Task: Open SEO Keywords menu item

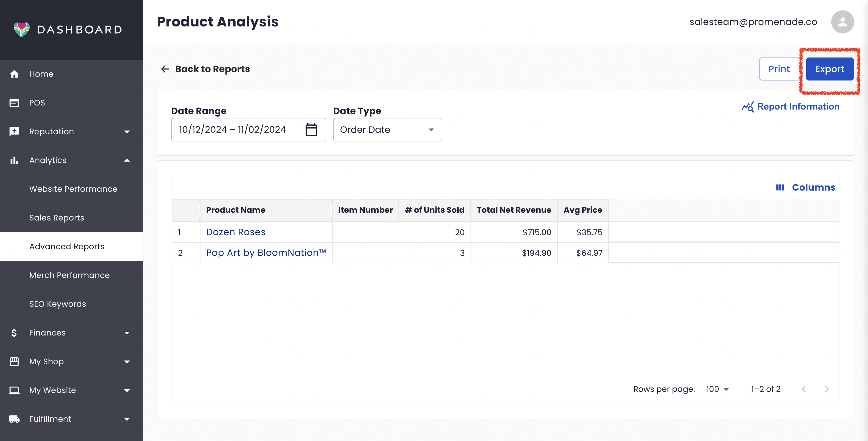Action: [x=72, y=304]
